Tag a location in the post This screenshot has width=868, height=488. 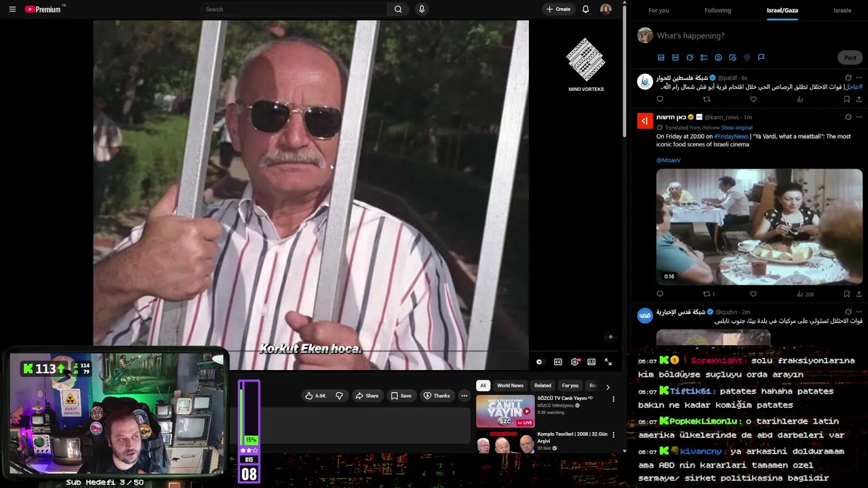tap(747, 58)
